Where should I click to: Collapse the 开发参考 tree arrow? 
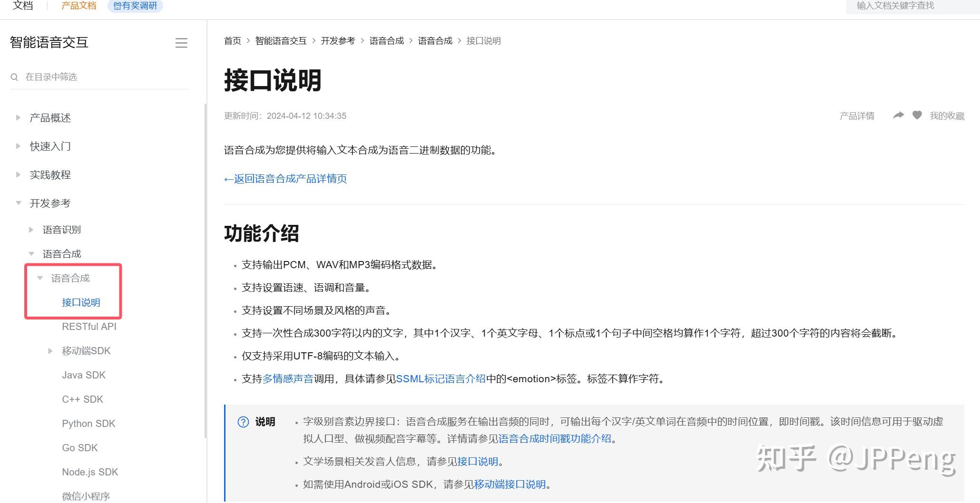click(18, 203)
